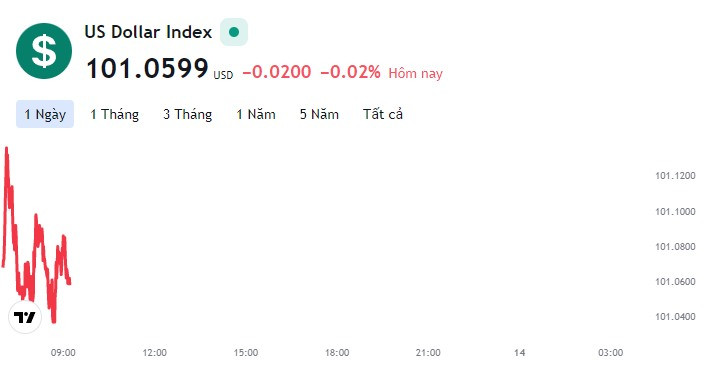
Task: Select the 5 Năm range tab
Action: click(319, 114)
